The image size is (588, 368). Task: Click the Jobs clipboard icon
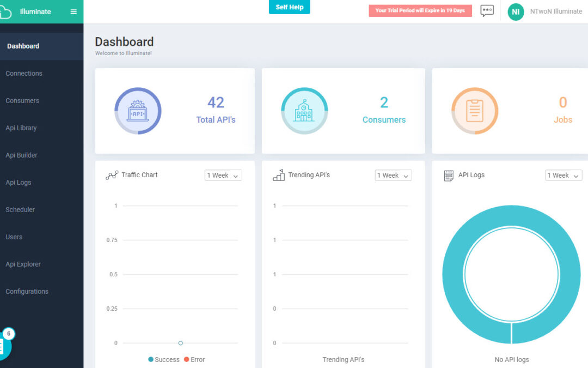coord(474,111)
